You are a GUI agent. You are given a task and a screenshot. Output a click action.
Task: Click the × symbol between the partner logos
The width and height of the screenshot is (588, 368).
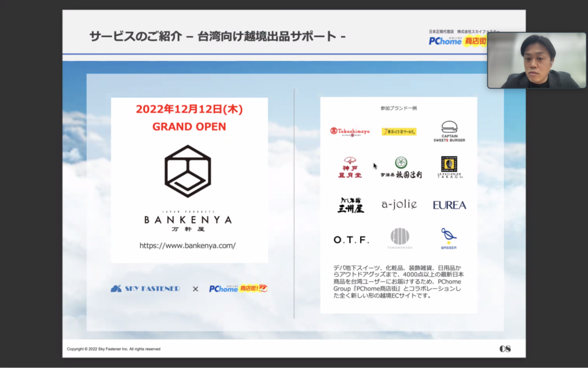click(195, 289)
